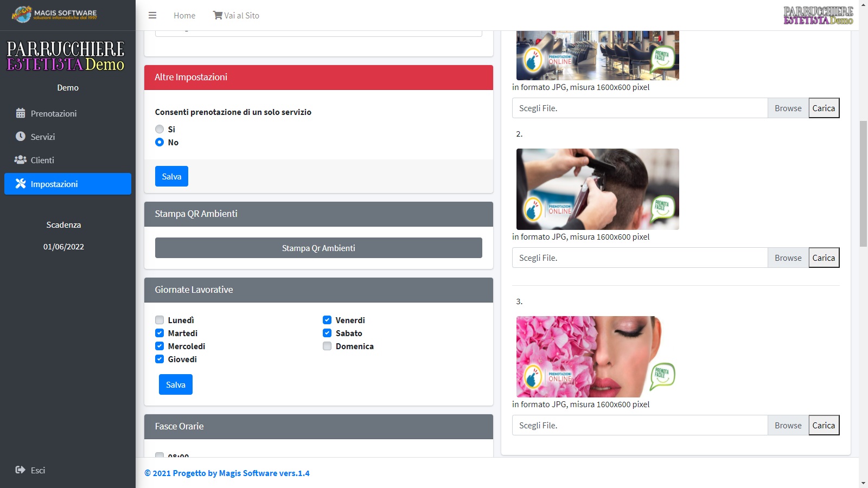Click the salon chairs banner thumbnail
868x488 pixels.
pos(598,55)
